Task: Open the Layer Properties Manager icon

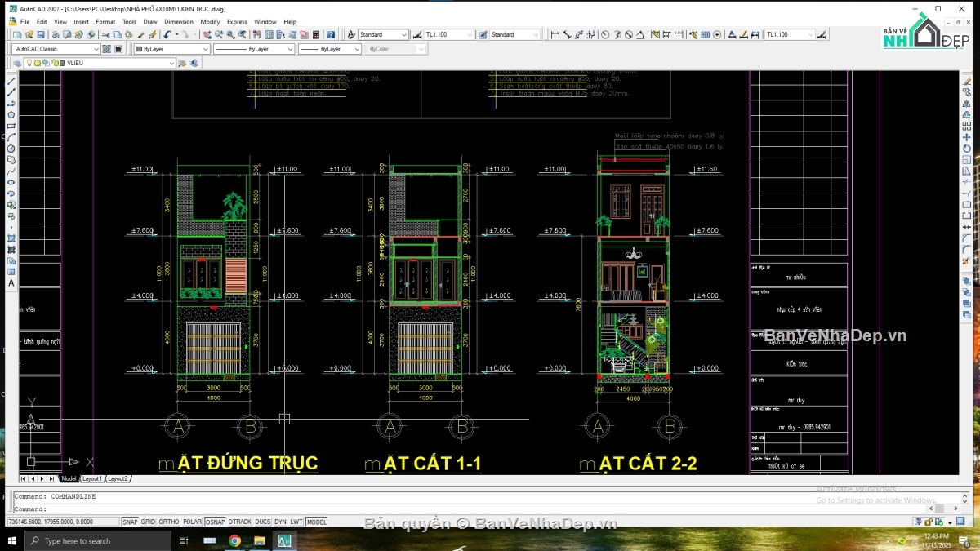Action: [x=16, y=63]
